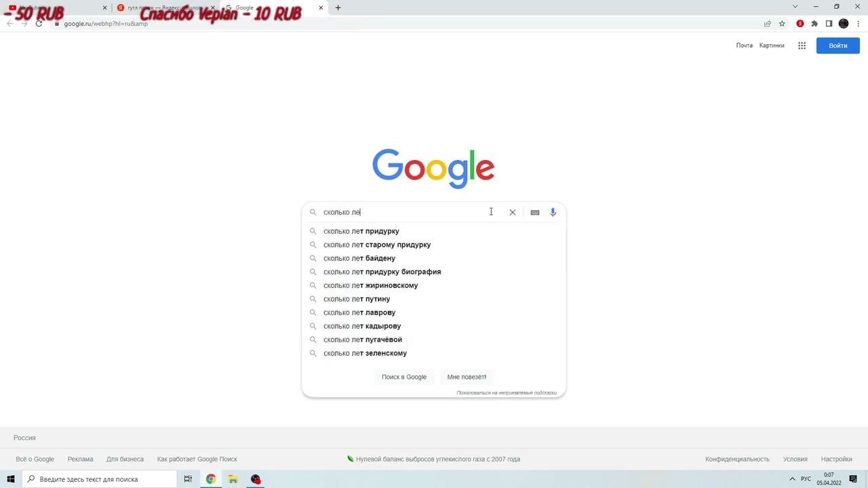Close the Yandex search tab
The width and height of the screenshot is (868, 488).
coord(213,7)
